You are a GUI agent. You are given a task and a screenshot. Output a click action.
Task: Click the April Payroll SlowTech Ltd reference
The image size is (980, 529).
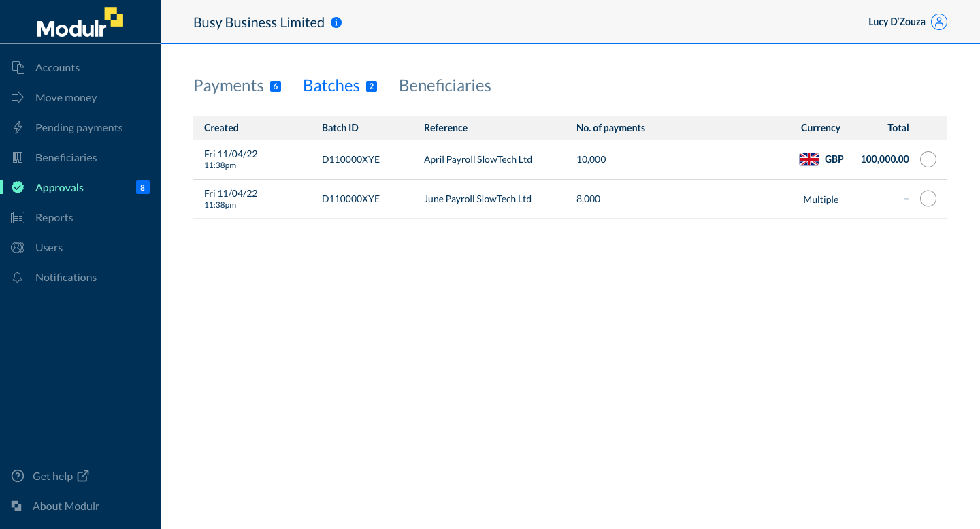click(478, 159)
